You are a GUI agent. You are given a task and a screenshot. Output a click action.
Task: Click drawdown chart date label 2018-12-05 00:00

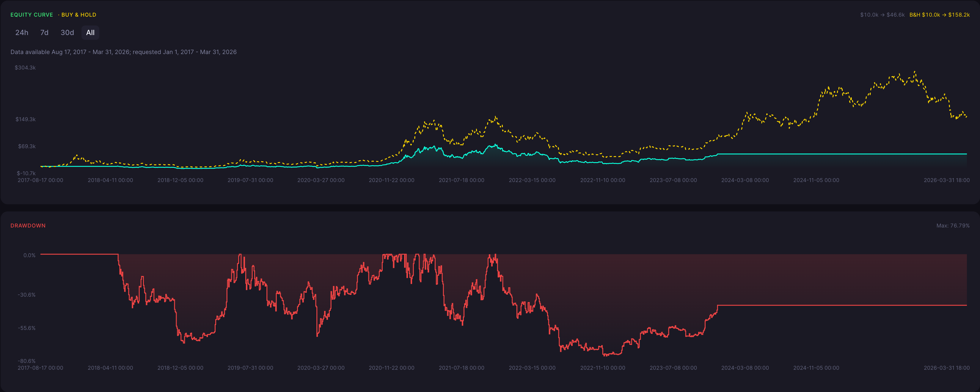click(180, 368)
